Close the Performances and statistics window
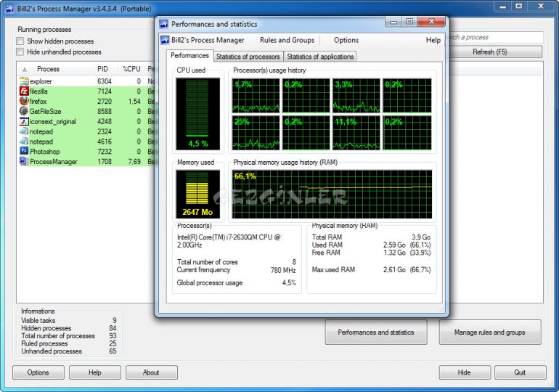 point(431,21)
